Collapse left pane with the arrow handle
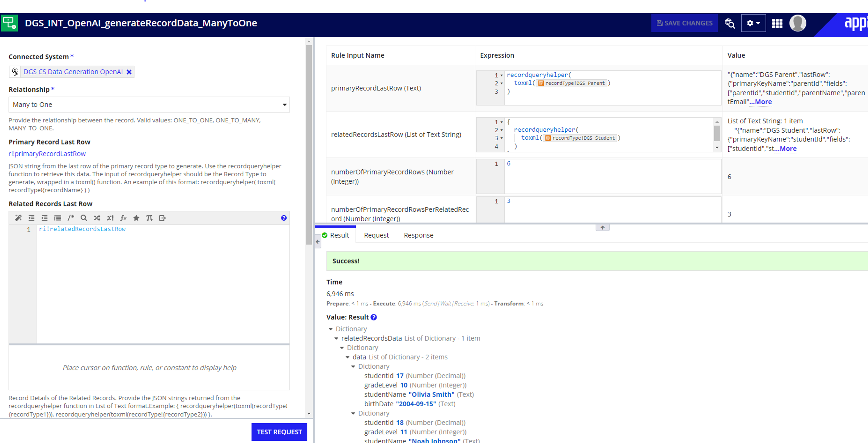 click(318, 242)
